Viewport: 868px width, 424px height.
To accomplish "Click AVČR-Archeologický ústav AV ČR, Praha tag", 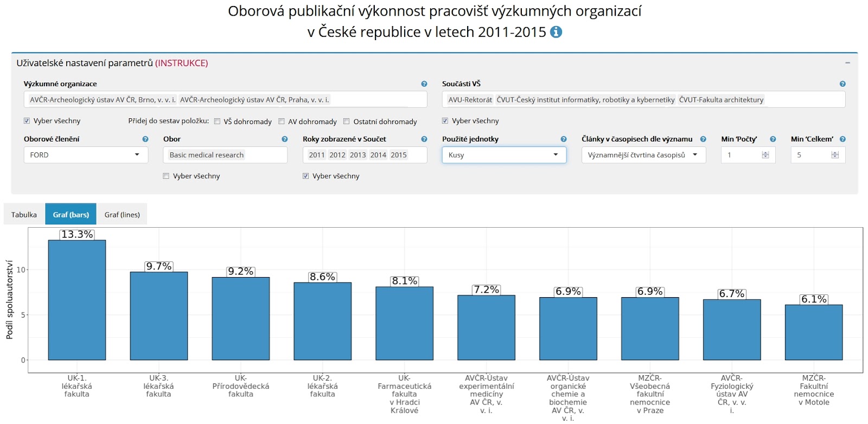I will pos(254,100).
